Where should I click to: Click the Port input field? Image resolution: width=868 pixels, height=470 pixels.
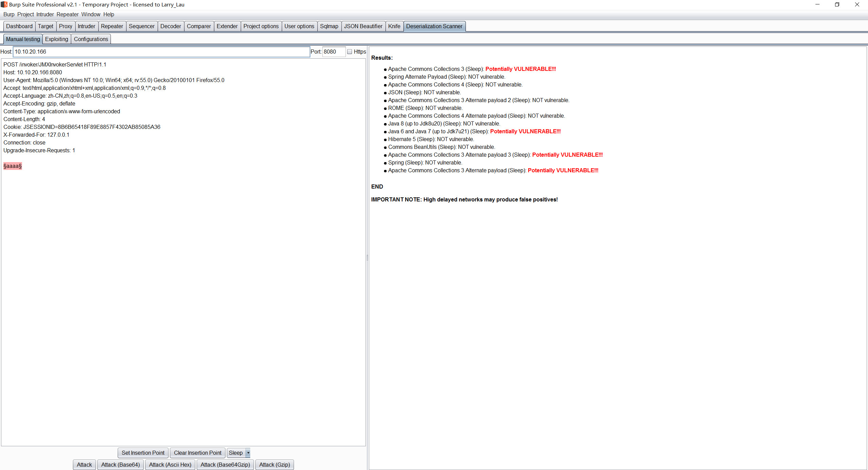[334, 52]
